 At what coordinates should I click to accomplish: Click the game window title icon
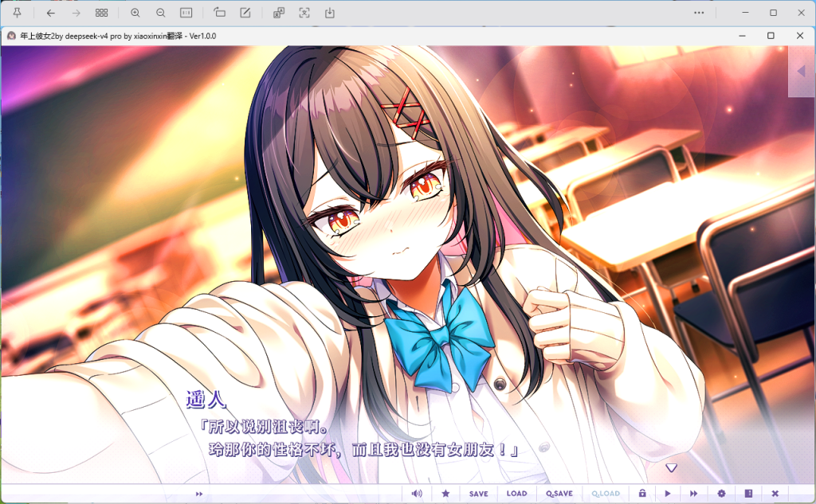tap(11, 36)
